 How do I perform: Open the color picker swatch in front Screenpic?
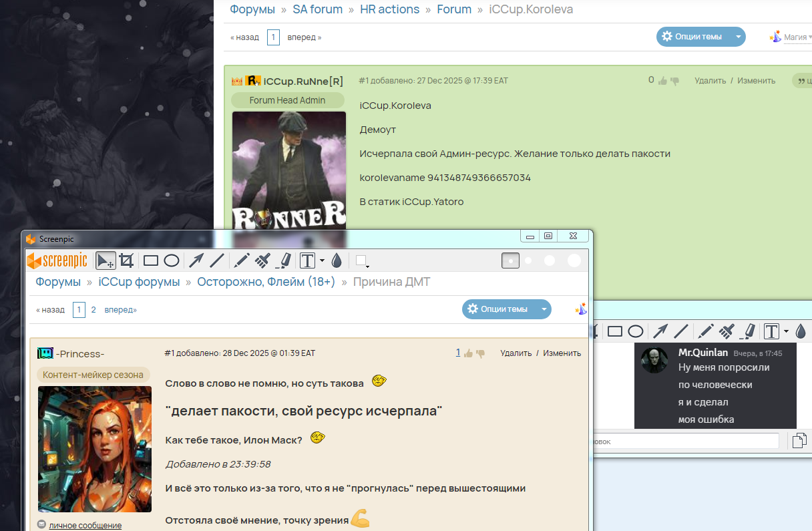[x=362, y=260]
